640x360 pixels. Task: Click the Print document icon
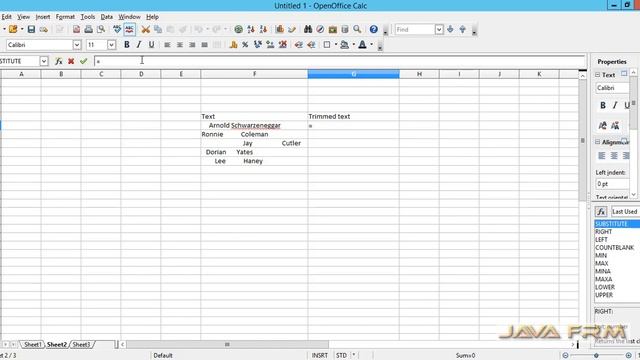click(x=89, y=29)
